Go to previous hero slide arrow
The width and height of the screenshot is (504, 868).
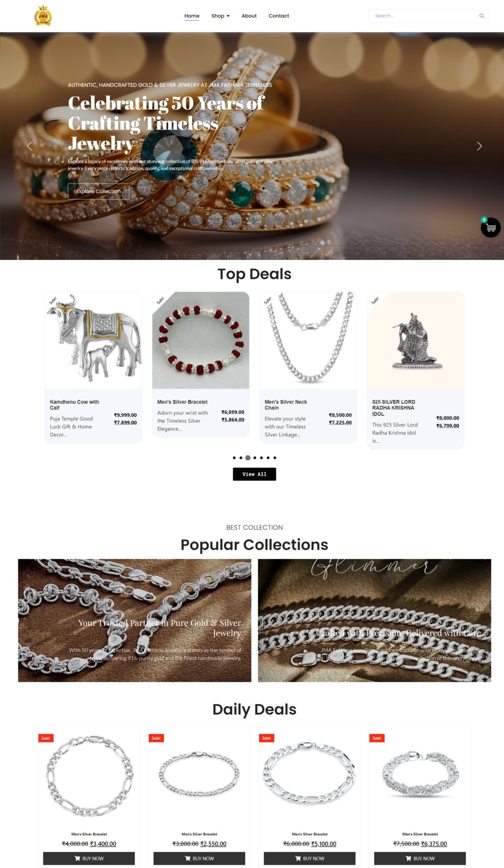30,146
